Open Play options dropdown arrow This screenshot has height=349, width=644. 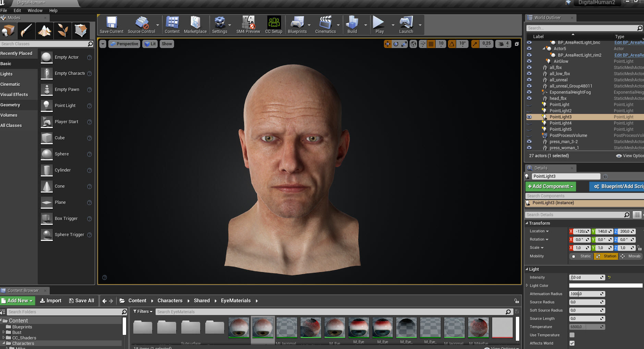pos(393,25)
